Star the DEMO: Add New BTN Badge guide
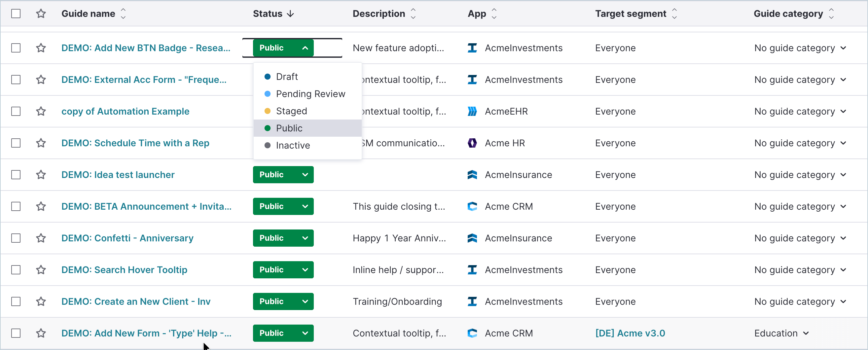868x350 pixels. 41,48
